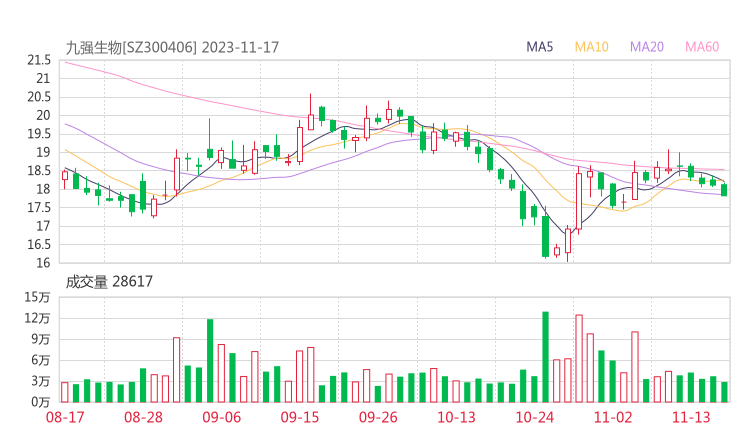Click the 17.5 price axis label
Image resolution: width=740 pixels, height=440 pixels.
pos(39,207)
